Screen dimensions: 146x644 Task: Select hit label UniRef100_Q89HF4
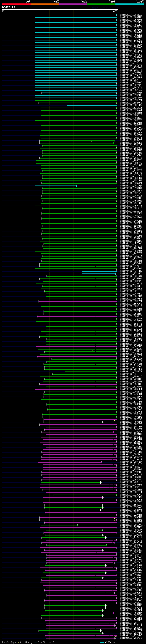[x=131, y=390]
